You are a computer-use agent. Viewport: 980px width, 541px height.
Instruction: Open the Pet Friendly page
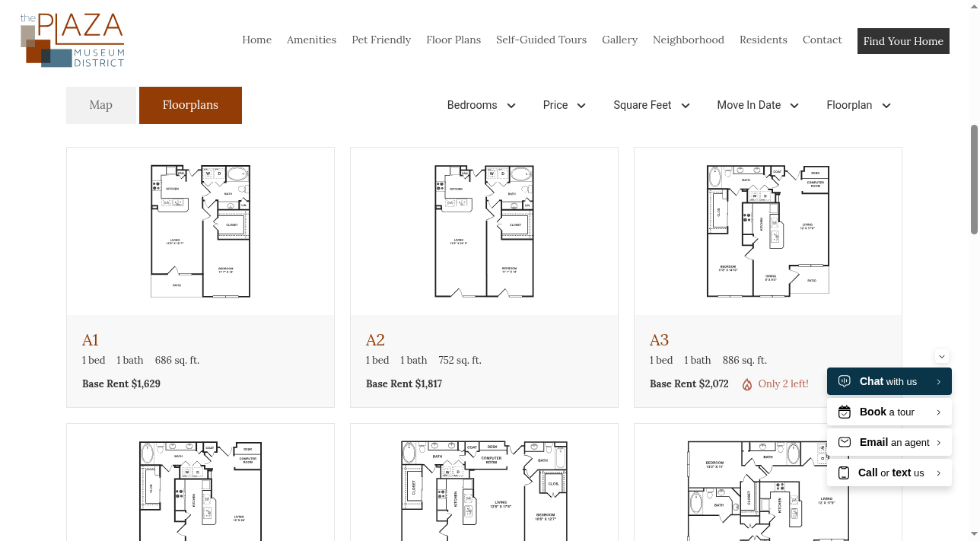click(381, 40)
